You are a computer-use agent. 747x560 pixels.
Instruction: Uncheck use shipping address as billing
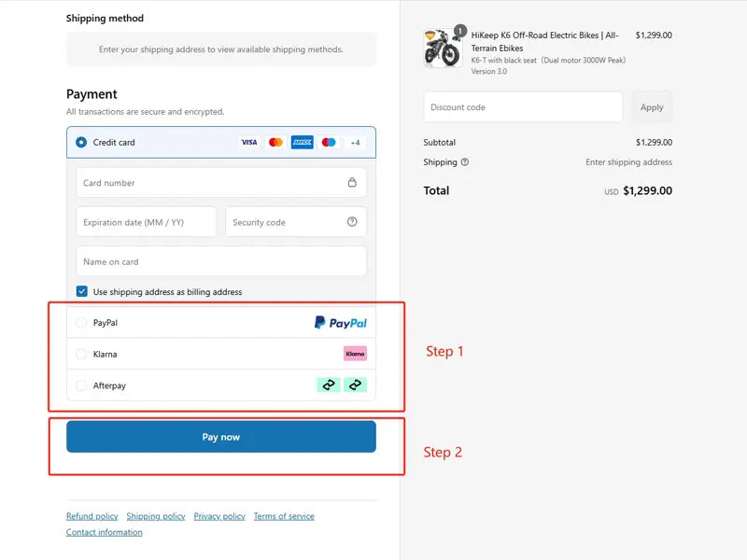82,292
